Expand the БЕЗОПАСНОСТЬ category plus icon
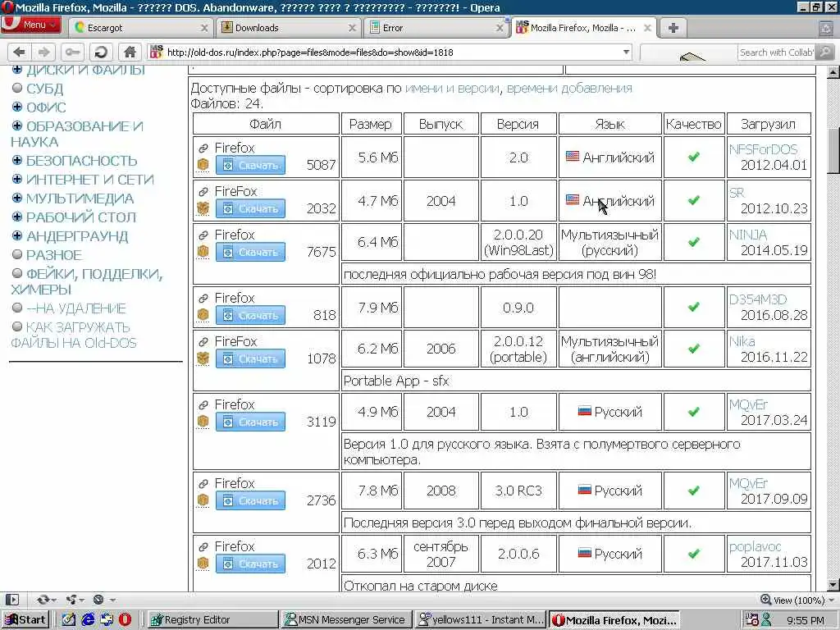Image resolution: width=840 pixels, height=630 pixels. tap(17, 160)
